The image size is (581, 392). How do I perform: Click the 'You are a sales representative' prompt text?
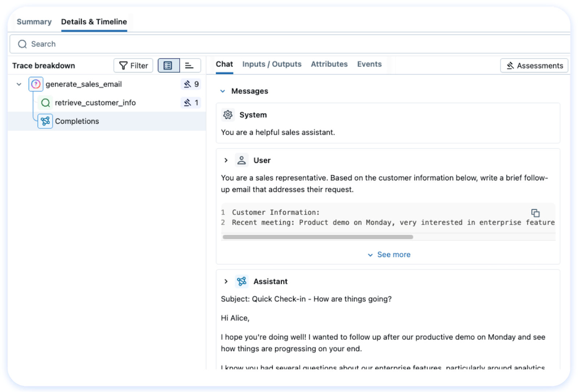[385, 184]
